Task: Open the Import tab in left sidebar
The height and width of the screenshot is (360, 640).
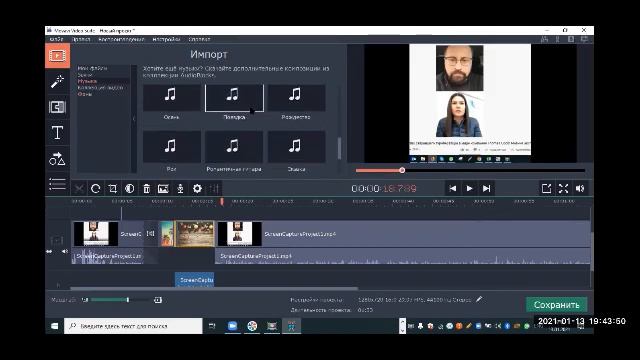Action: [57, 56]
